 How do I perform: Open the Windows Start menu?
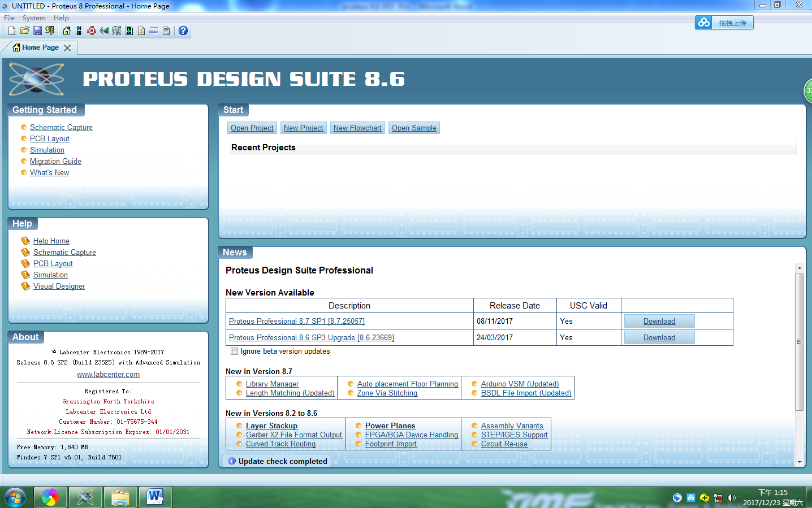click(15, 497)
